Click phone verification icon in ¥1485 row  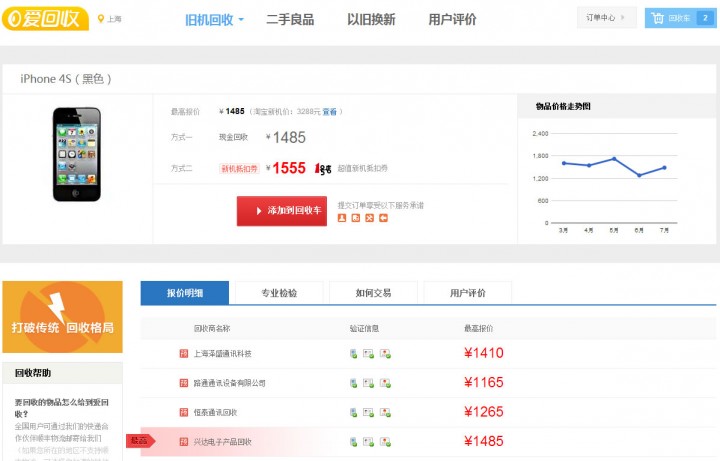click(354, 442)
